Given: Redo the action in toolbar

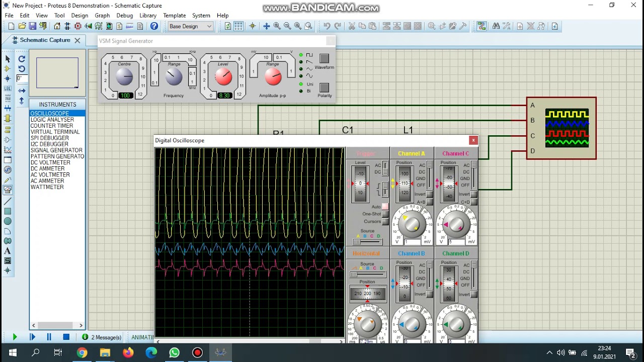Looking at the screenshot, I should pos(338,26).
